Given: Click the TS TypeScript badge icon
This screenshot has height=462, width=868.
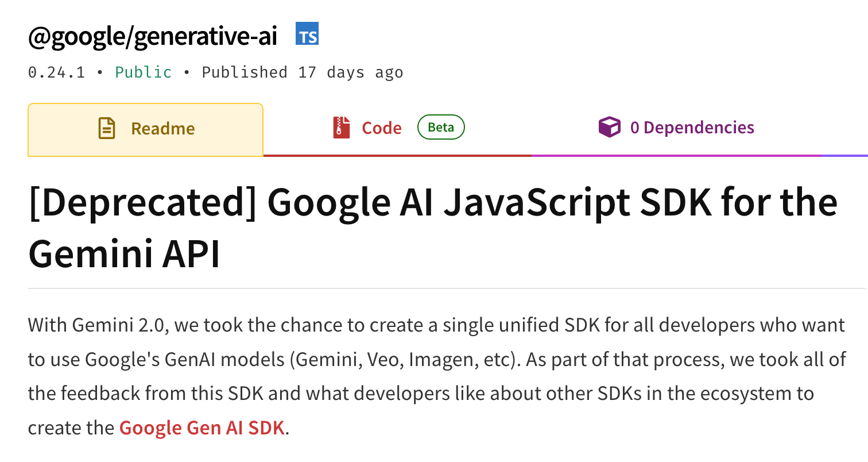Looking at the screenshot, I should (307, 34).
